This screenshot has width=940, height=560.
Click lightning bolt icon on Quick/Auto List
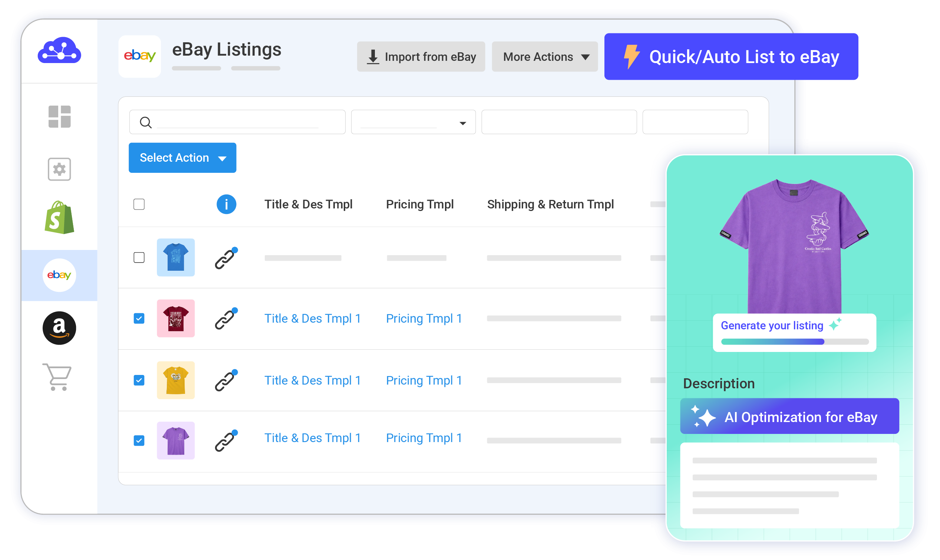pyautogui.click(x=632, y=57)
